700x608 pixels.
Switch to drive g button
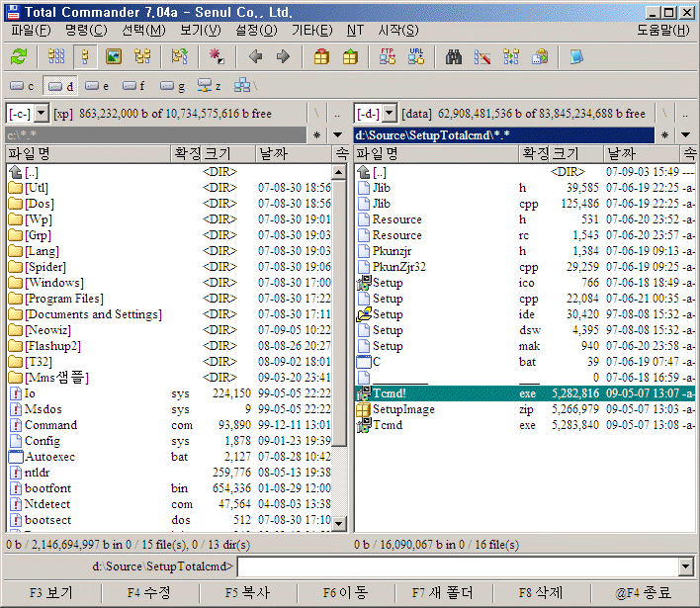coord(172,86)
